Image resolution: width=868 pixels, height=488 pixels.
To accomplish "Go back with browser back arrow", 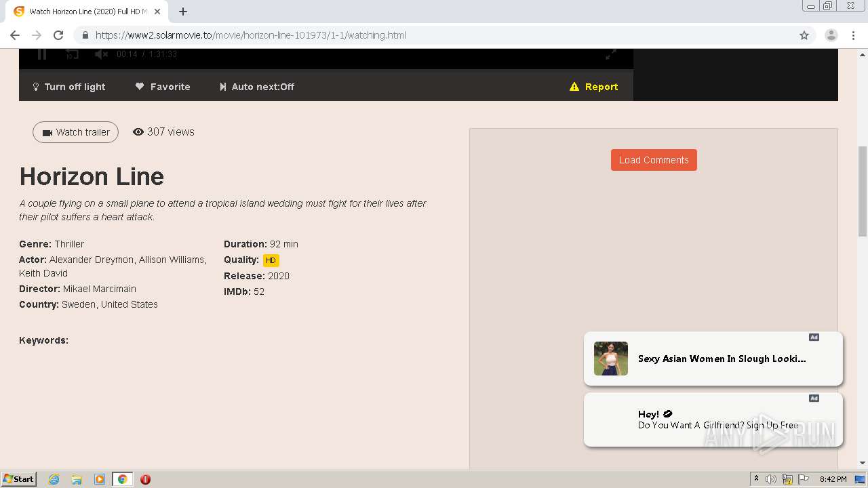I will [15, 35].
